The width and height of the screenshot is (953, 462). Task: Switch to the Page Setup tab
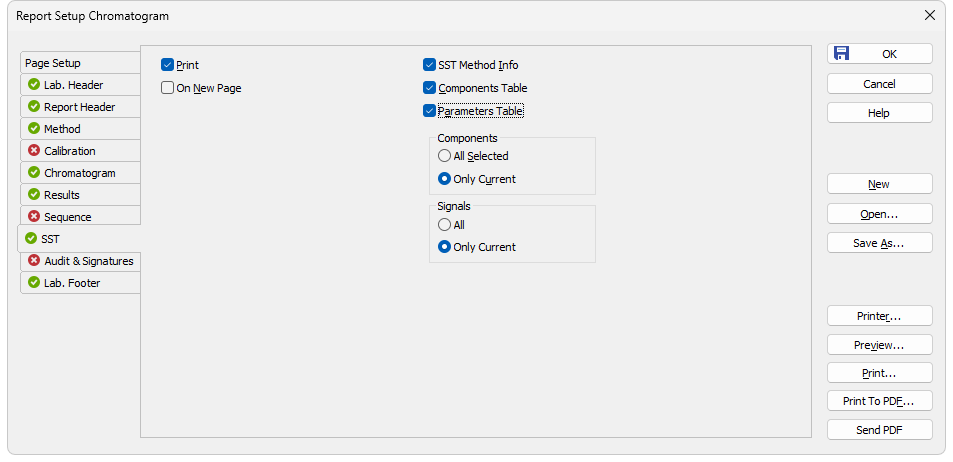(80, 63)
